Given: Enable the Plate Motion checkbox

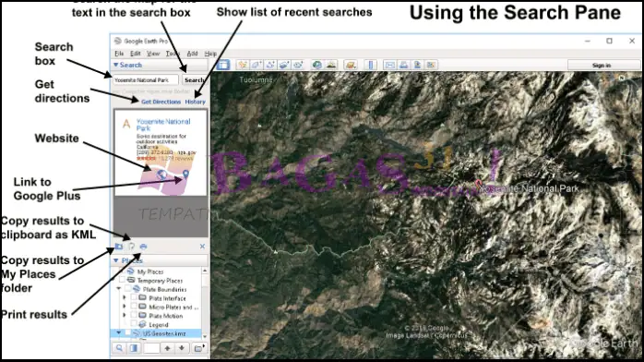Looking at the screenshot, I should (134, 315).
